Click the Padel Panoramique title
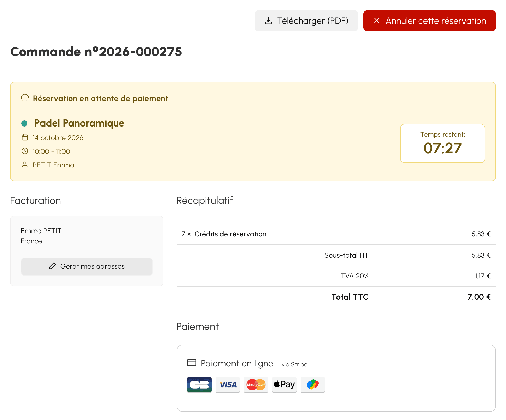This screenshot has height=420, width=506. [x=79, y=123]
